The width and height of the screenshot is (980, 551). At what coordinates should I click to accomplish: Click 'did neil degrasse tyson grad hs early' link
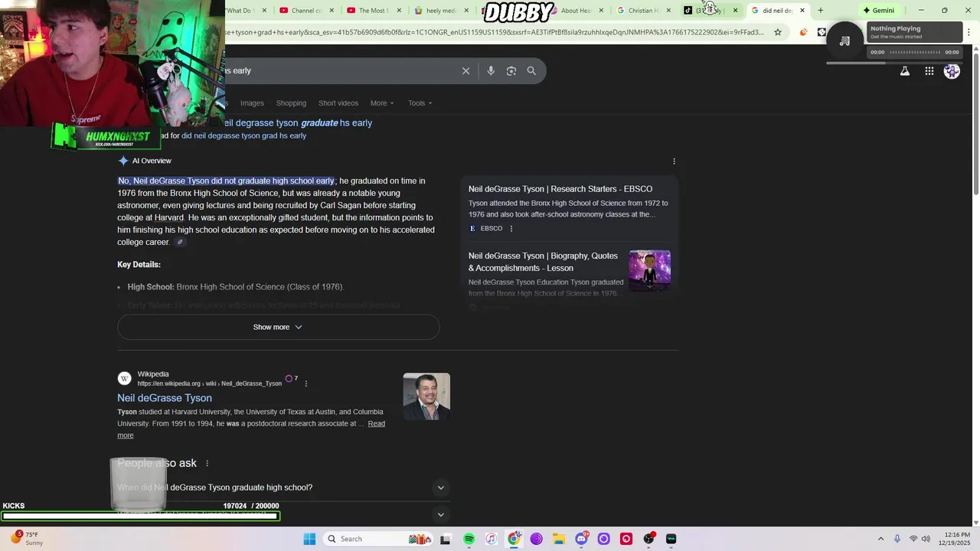[243, 135]
